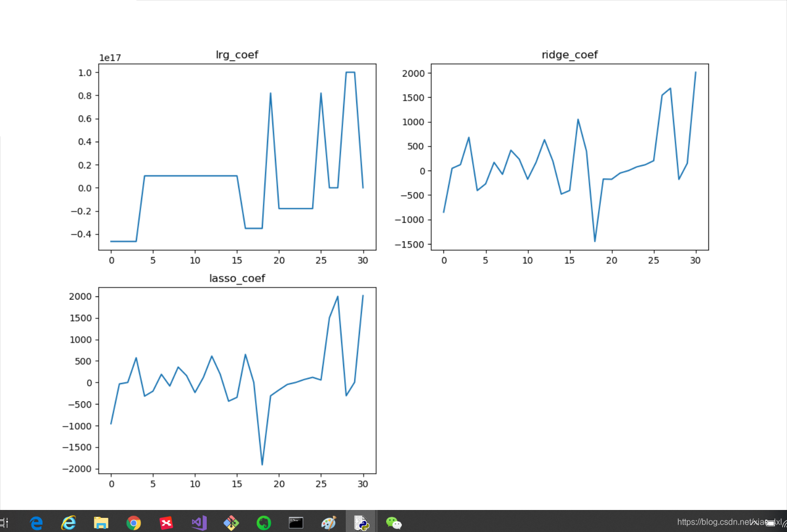Click the 0 x-axis tick in lasso_coef
787x532 pixels.
pos(111,484)
